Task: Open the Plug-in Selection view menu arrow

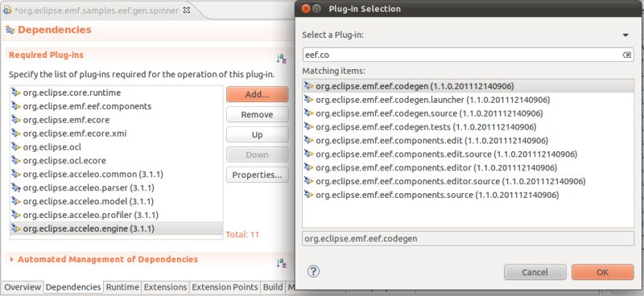Action: [625, 35]
